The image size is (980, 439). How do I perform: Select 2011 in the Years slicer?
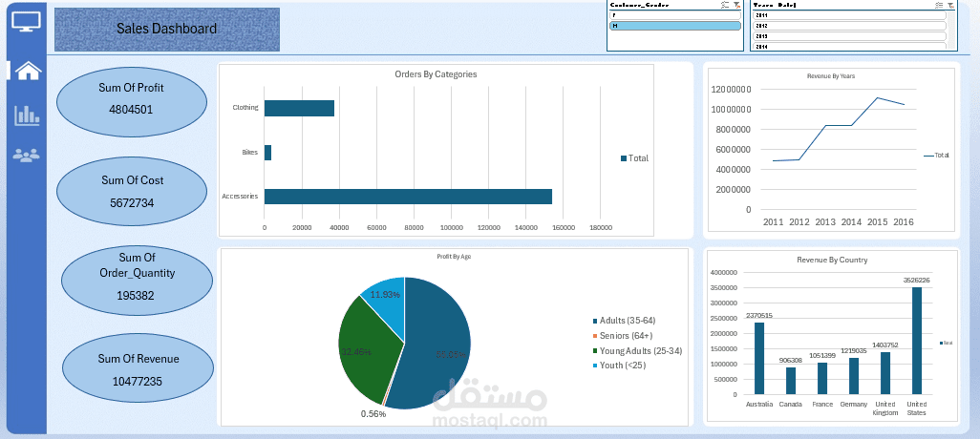point(849,15)
